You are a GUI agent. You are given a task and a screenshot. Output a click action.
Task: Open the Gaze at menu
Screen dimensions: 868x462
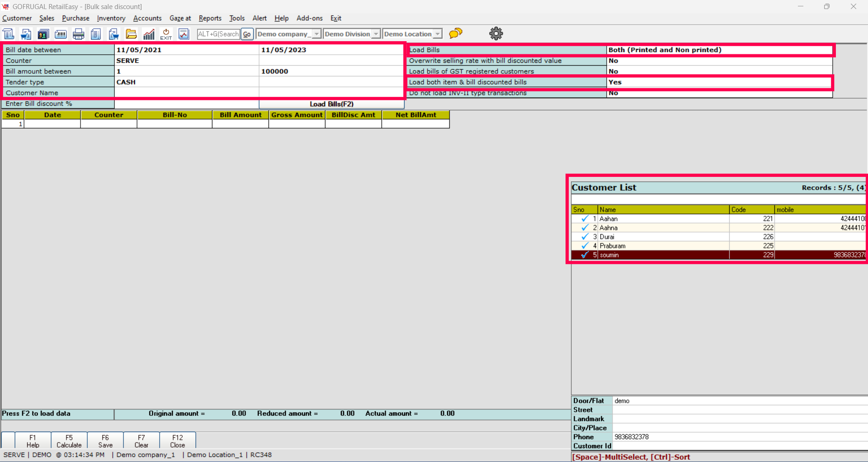(x=180, y=18)
